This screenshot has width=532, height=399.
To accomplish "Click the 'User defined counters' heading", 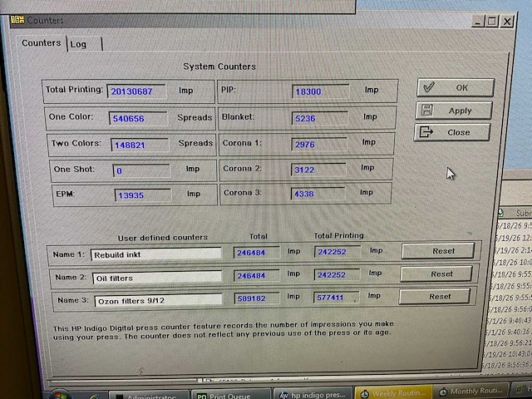I will click(163, 238).
